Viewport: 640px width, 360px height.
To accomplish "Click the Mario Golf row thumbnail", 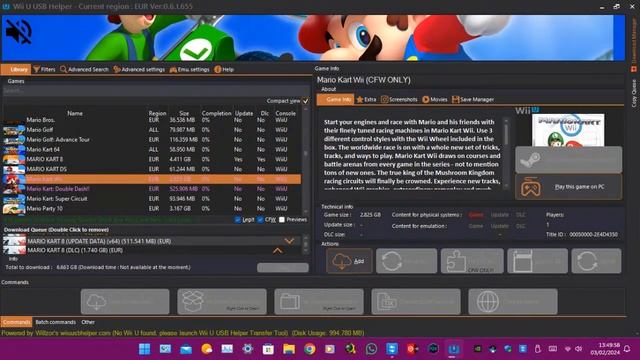I will tap(13, 130).
